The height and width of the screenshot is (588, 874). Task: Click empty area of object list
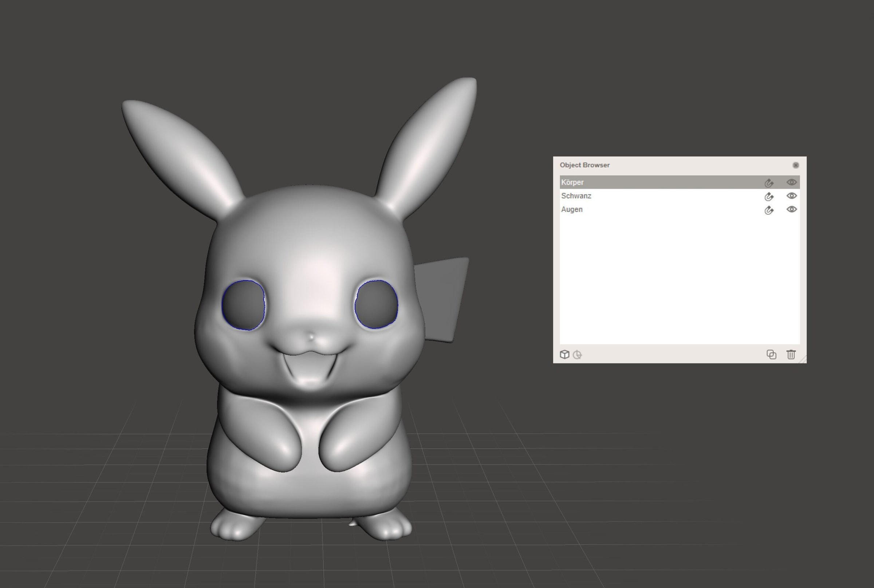pos(679,281)
